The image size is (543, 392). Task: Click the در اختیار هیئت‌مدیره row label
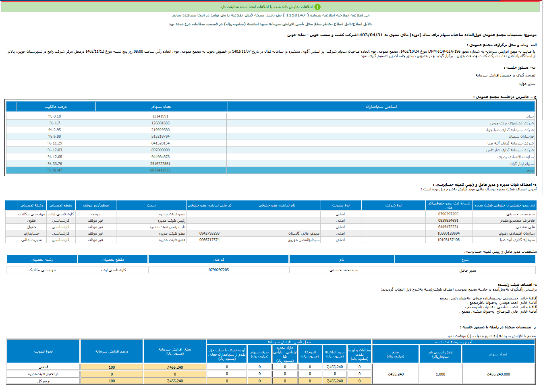pos(44,374)
